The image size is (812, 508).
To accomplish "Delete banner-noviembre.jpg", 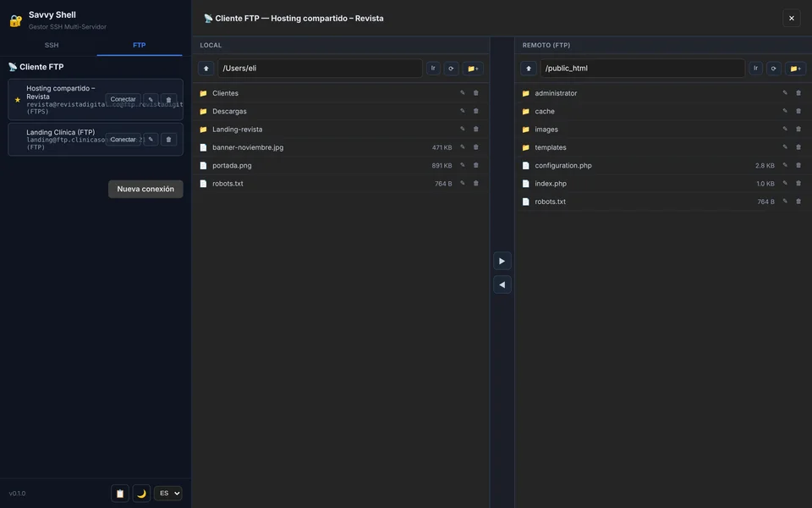I will coord(476,147).
